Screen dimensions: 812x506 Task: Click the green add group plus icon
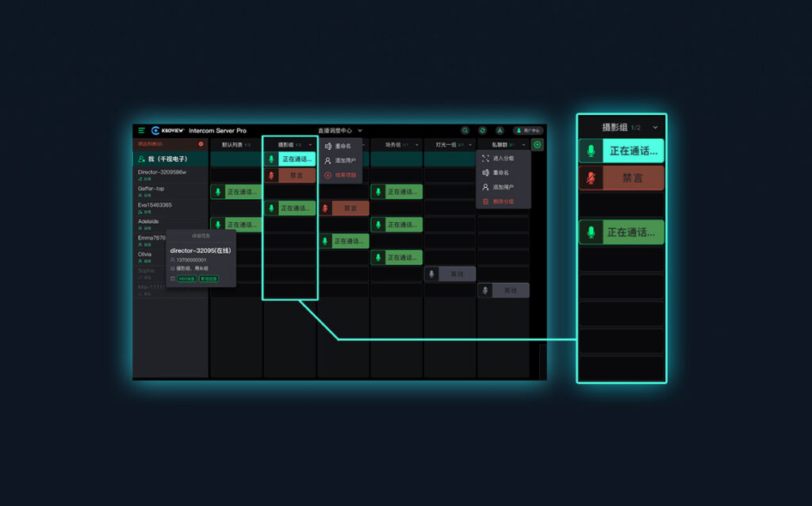pos(538,144)
